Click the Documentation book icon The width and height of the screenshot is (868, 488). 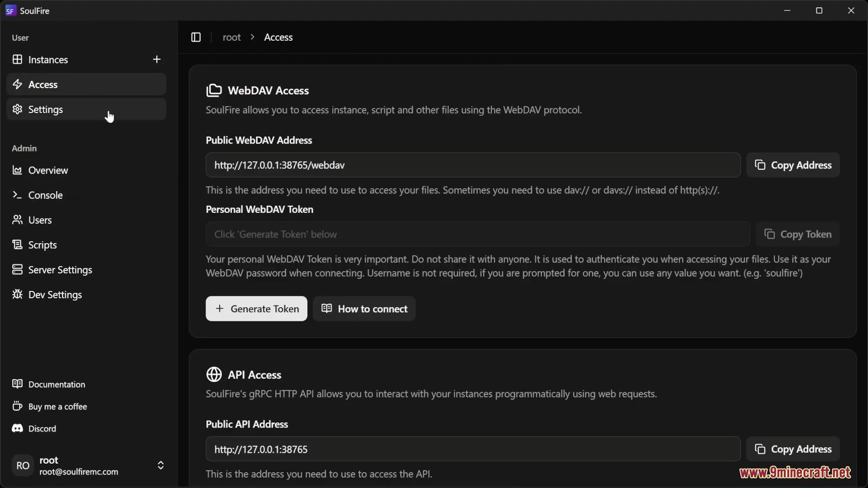[17, 384]
